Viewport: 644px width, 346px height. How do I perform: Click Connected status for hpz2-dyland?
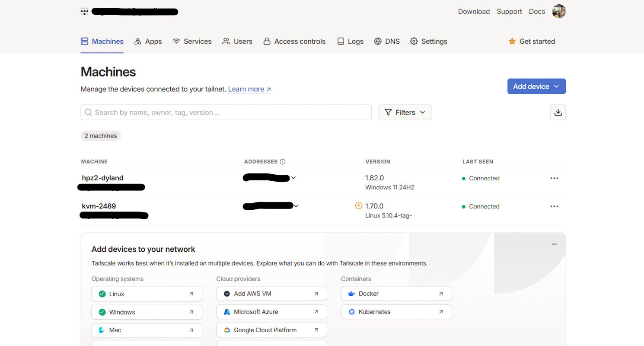481,178
